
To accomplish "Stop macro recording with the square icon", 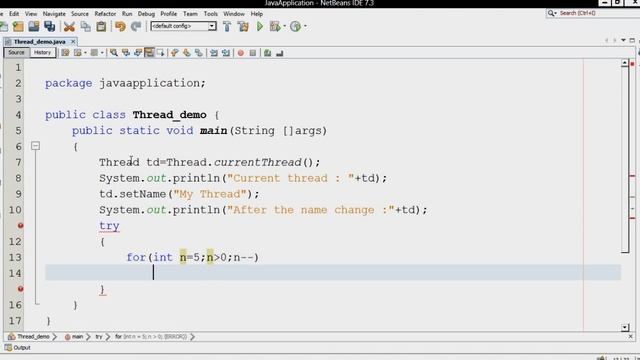I will click(253, 53).
